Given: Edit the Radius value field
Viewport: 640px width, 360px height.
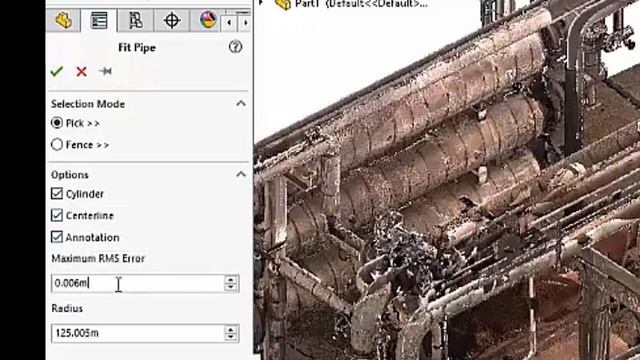Looking at the screenshot, I should [x=137, y=333].
